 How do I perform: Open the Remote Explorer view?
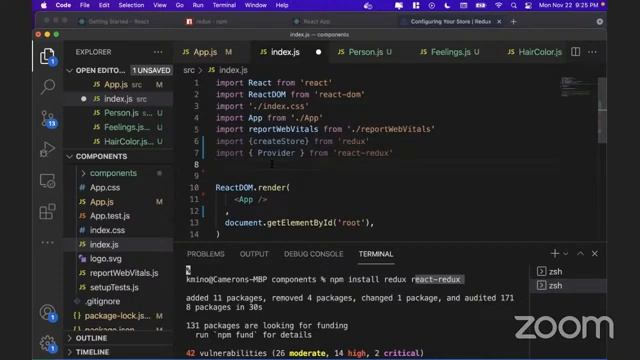(x=47, y=181)
